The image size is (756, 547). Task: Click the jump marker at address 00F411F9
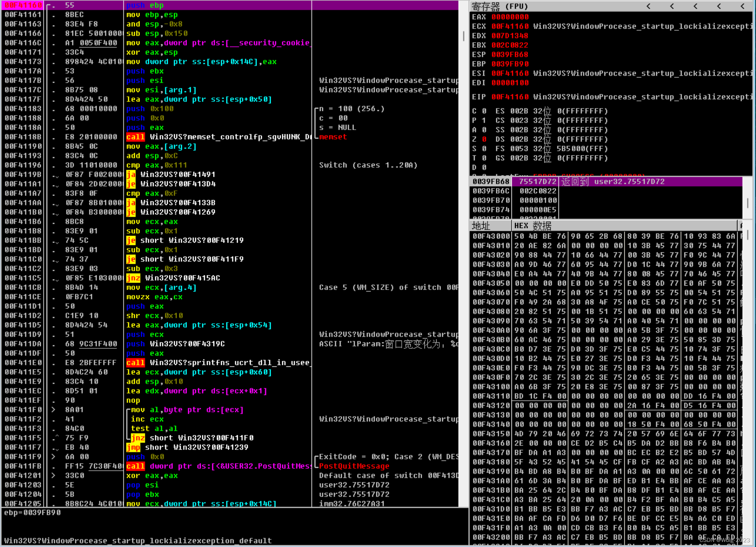click(x=54, y=457)
